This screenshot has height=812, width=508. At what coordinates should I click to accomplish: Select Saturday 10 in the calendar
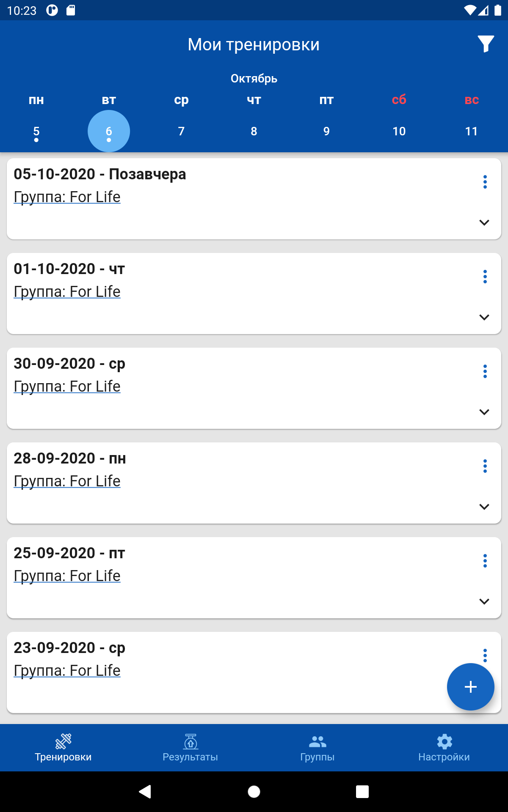tap(399, 131)
